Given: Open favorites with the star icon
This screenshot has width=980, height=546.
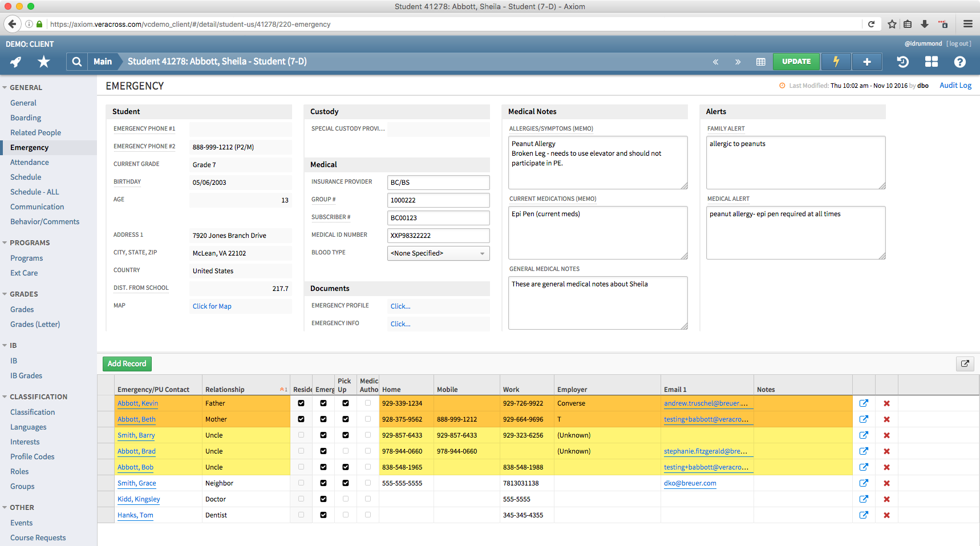Looking at the screenshot, I should tap(44, 62).
